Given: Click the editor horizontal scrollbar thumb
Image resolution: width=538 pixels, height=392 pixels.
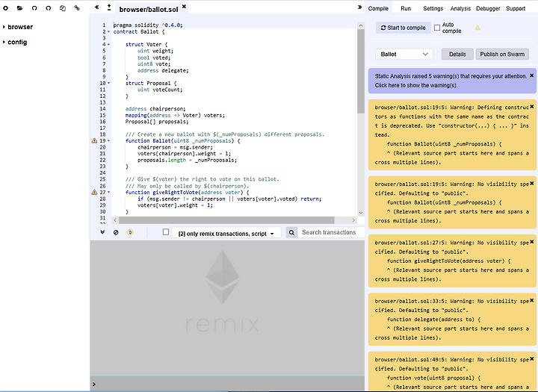Looking at the screenshot, I should coord(226,220).
